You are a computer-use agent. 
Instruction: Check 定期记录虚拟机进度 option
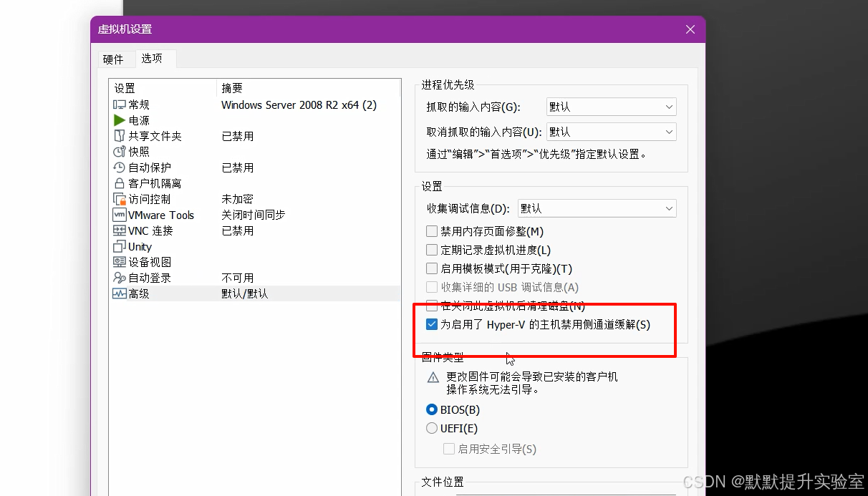tap(432, 251)
